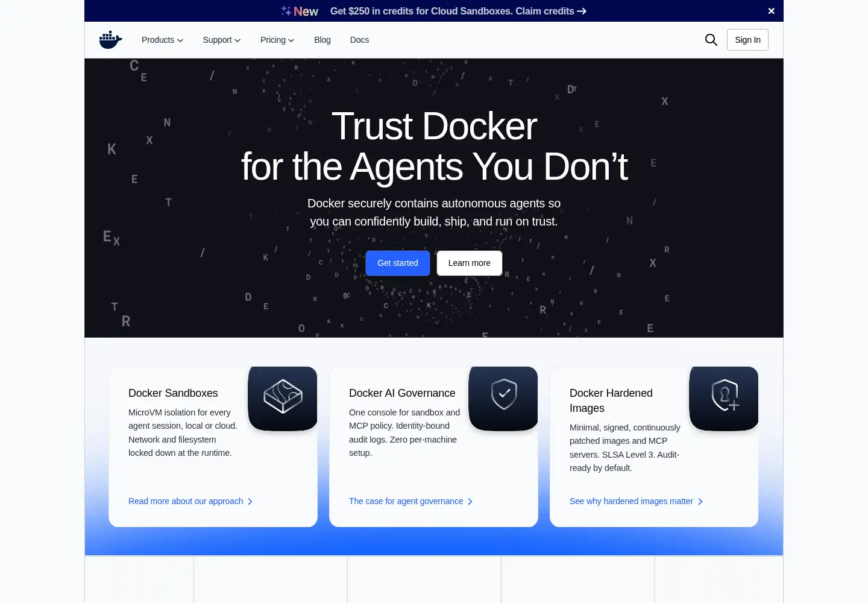Viewport: 868px width, 603px height.
Task: Click chevron beside Read more about our approach
Action: pos(250,502)
